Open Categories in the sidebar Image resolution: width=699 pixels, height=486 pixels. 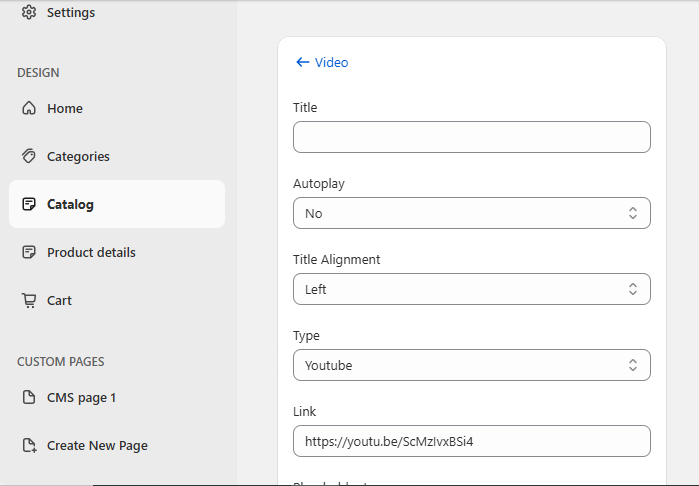tap(117, 157)
